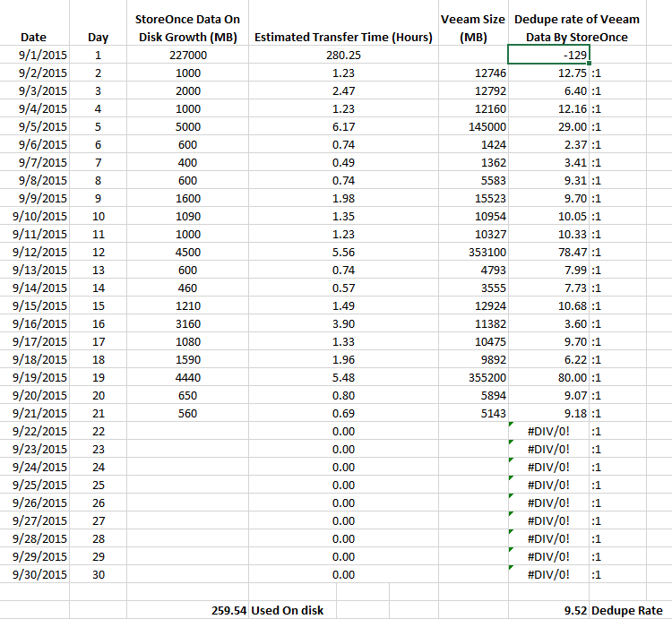The width and height of the screenshot is (672, 619).
Task: Select the 0.00 transfer time in the Day 24 row
Action: [343, 468]
